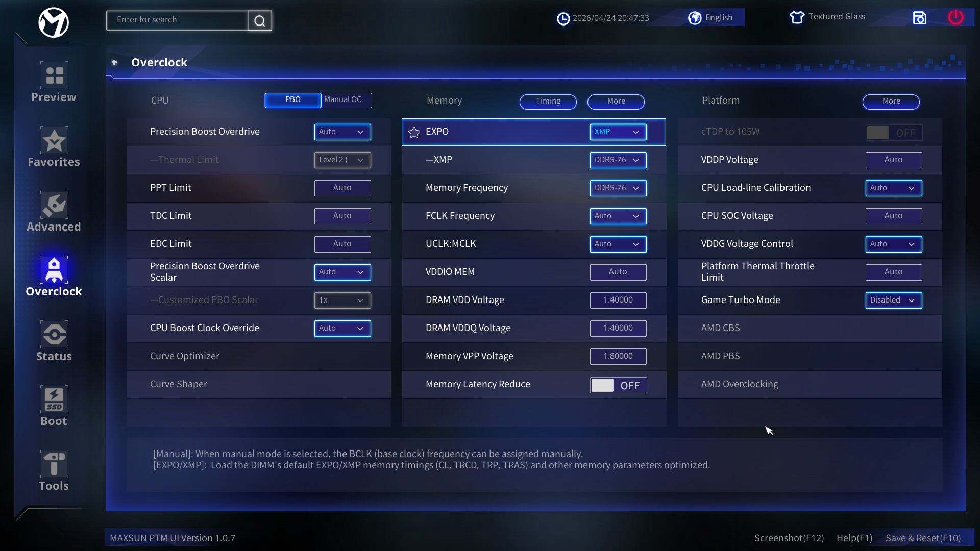Click the globe language icon
The image size is (980, 551).
(x=695, y=18)
